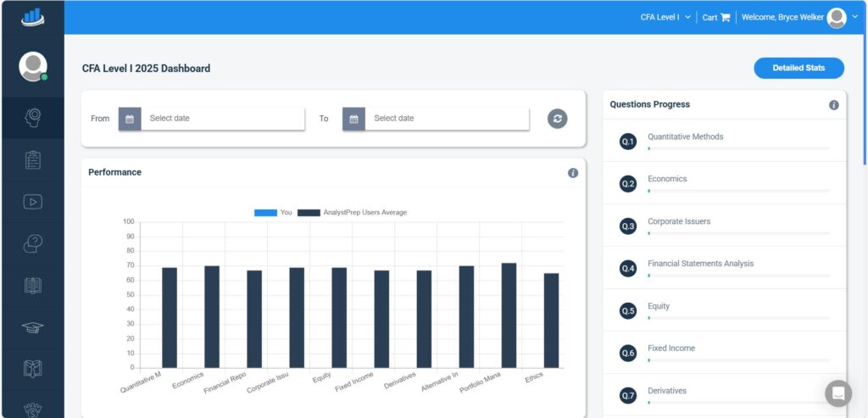The height and width of the screenshot is (418, 868).
Task: Click the Quantitative Methods progress bar
Action: 738,148
